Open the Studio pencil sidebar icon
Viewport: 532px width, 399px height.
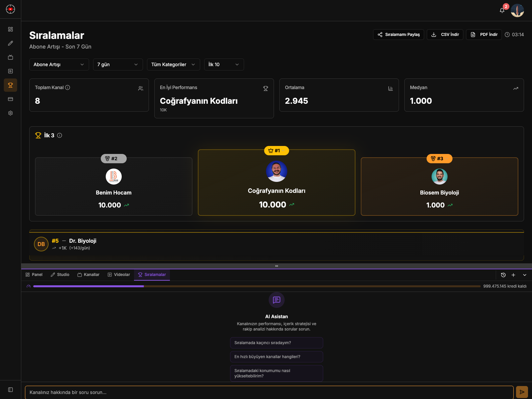click(x=10, y=43)
